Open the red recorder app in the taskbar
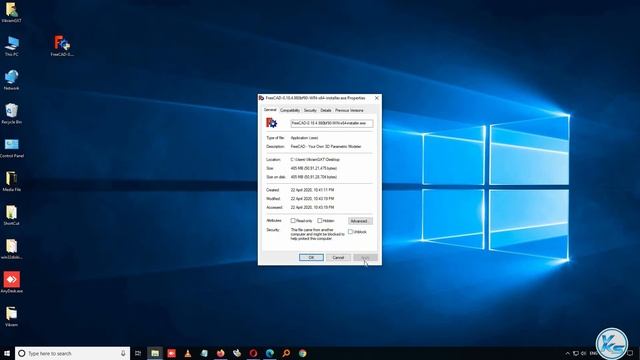This screenshot has height=360, width=640. (171, 353)
